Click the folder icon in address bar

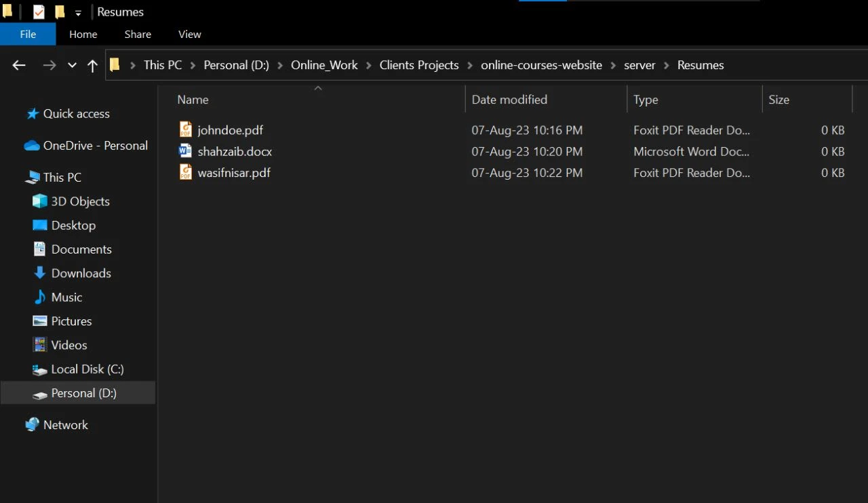(x=115, y=64)
